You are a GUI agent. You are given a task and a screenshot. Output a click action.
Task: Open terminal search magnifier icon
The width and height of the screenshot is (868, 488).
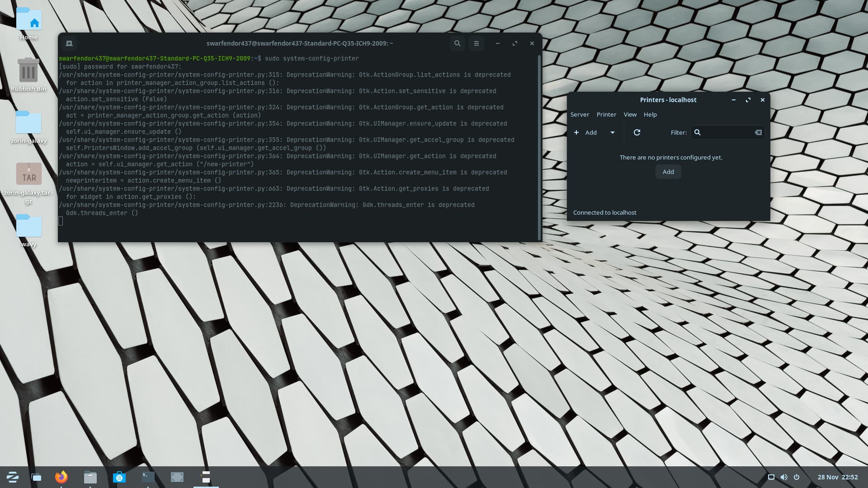click(x=457, y=43)
